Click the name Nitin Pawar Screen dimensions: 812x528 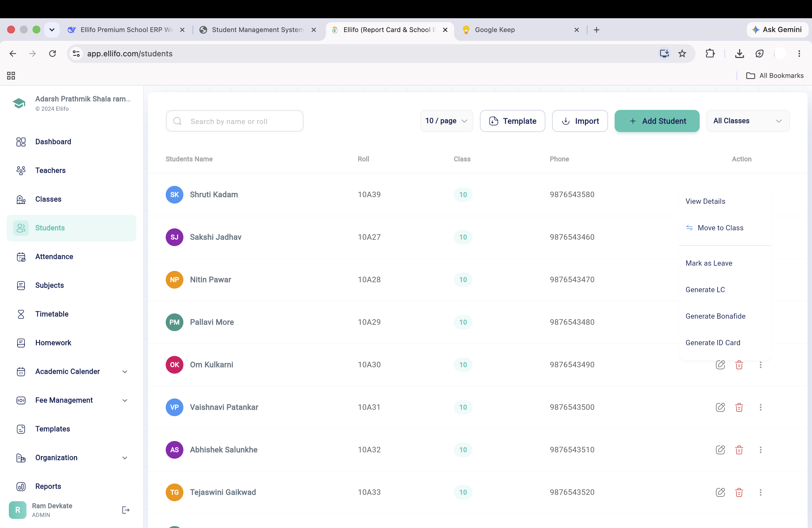tap(210, 280)
